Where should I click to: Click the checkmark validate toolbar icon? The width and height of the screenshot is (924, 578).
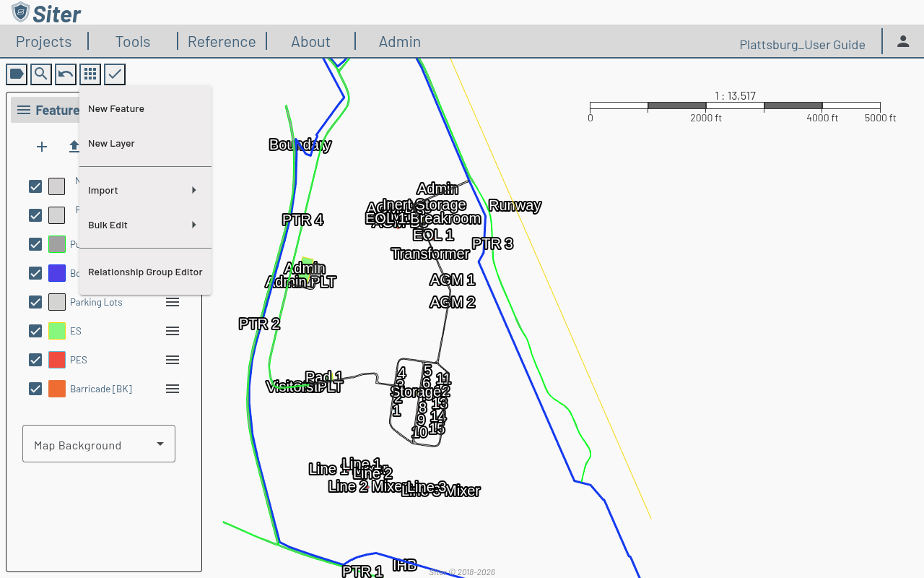tap(115, 74)
